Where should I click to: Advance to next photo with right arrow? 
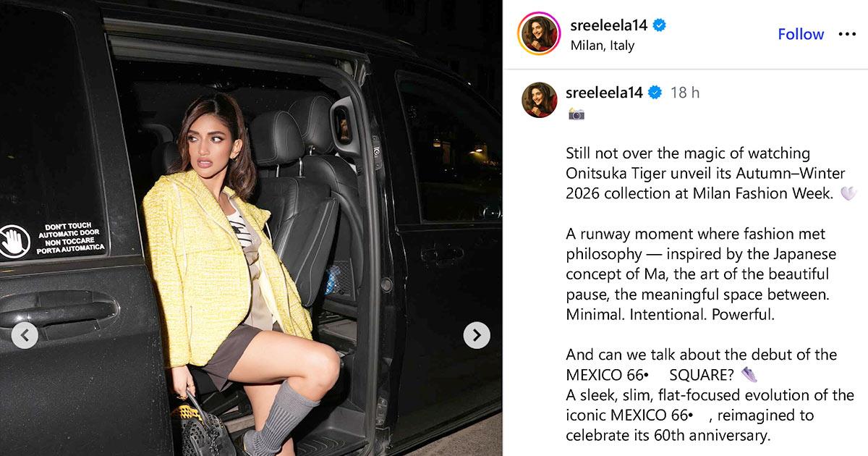[x=477, y=335]
